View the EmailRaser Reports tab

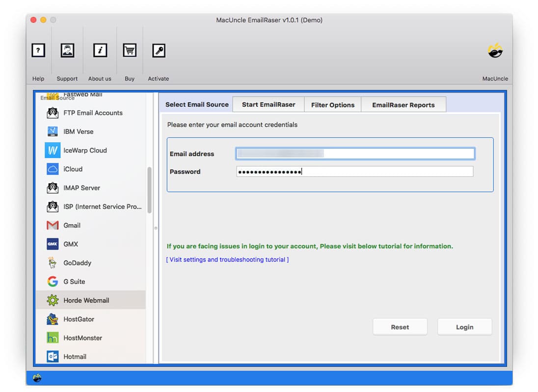coord(403,104)
